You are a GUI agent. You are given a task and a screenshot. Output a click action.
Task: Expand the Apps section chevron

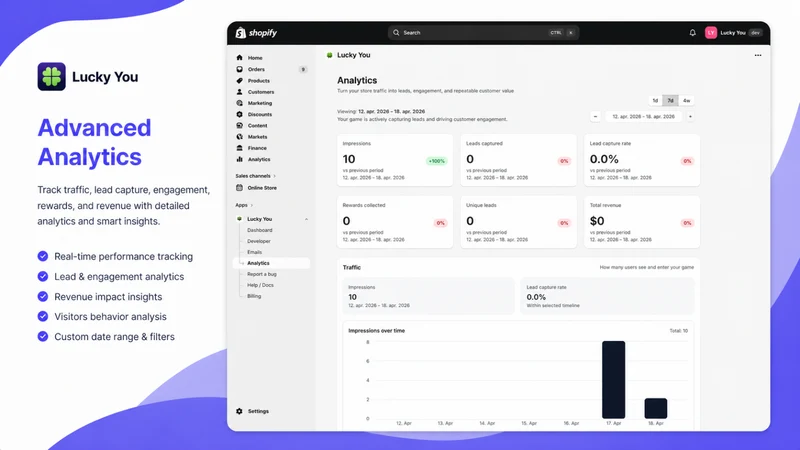tap(252, 205)
